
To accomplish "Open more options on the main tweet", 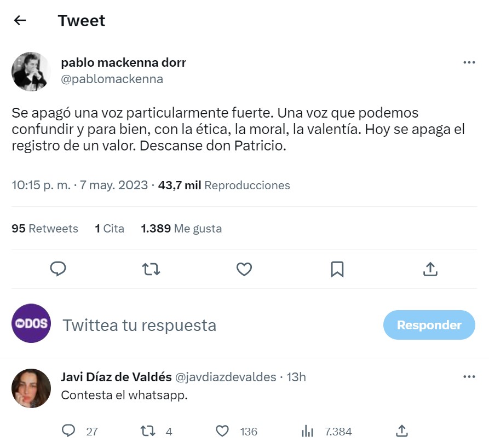I will tap(469, 62).
